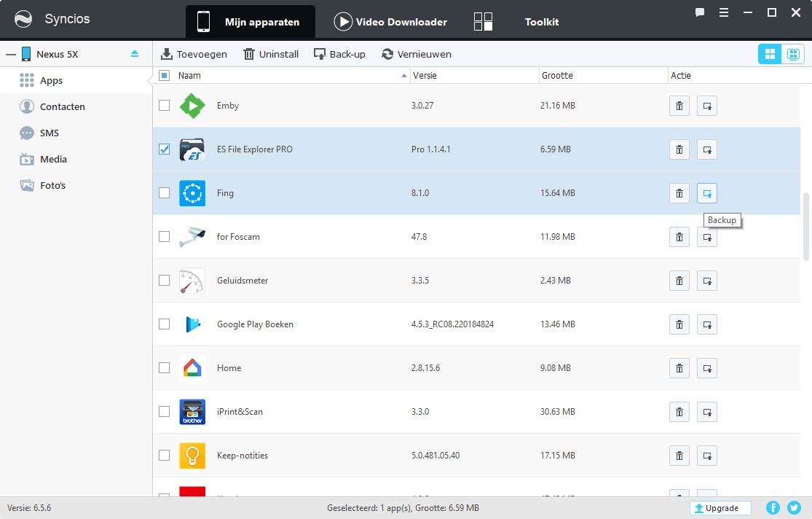
Task: Click the Uninstall toolbar button
Action: point(271,54)
